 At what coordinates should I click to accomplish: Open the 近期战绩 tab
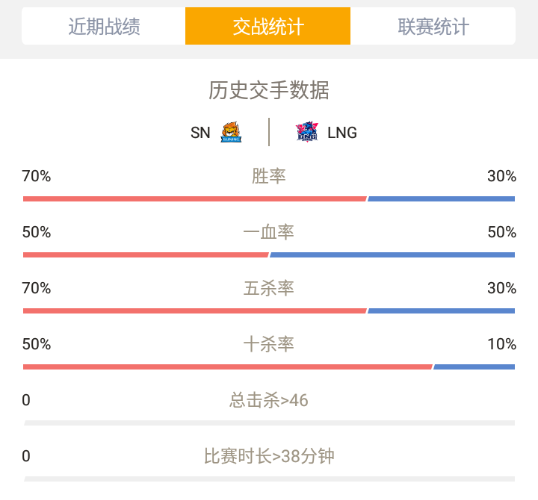104,26
